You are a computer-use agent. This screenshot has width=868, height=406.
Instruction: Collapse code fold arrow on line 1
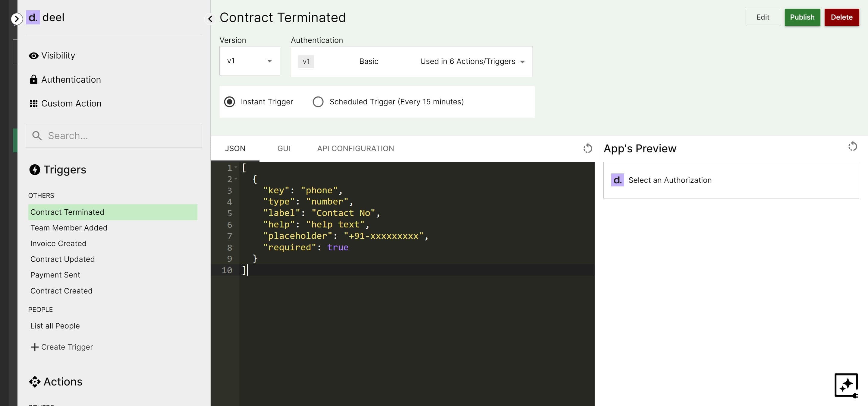coord(236,167)
